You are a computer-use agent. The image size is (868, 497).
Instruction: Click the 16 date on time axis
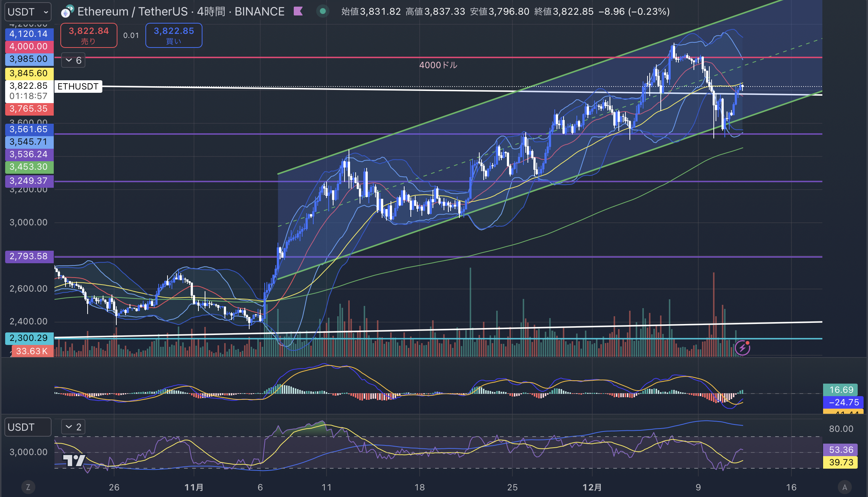[x=791, y=487]
